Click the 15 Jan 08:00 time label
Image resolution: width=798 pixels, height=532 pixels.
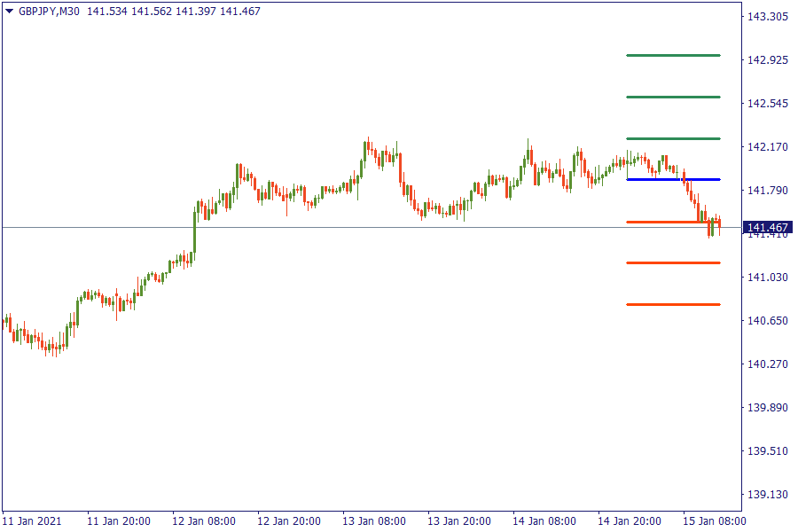pos(714,520)
